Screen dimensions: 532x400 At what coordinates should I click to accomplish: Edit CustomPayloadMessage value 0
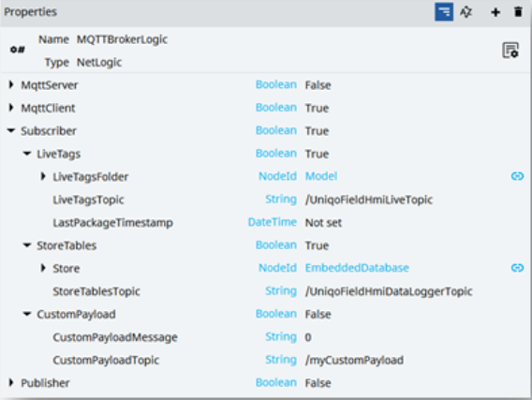click(x=308, y=337)
